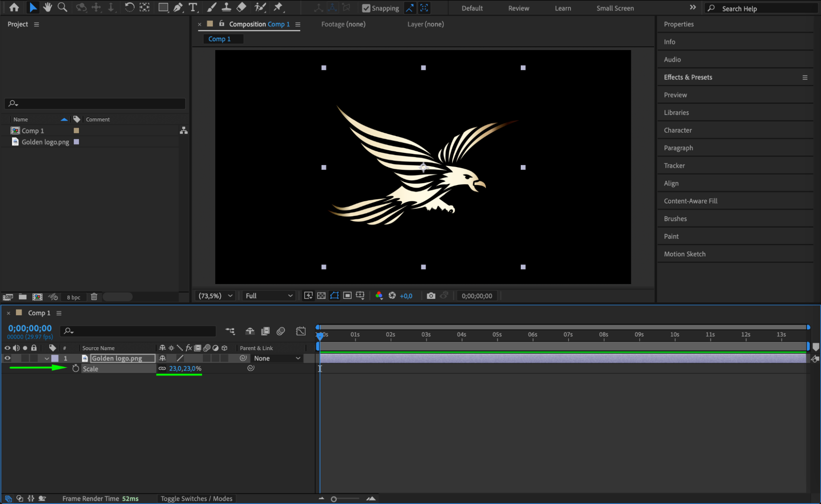Hide the Golden logo.png layer

click(7, 358)
